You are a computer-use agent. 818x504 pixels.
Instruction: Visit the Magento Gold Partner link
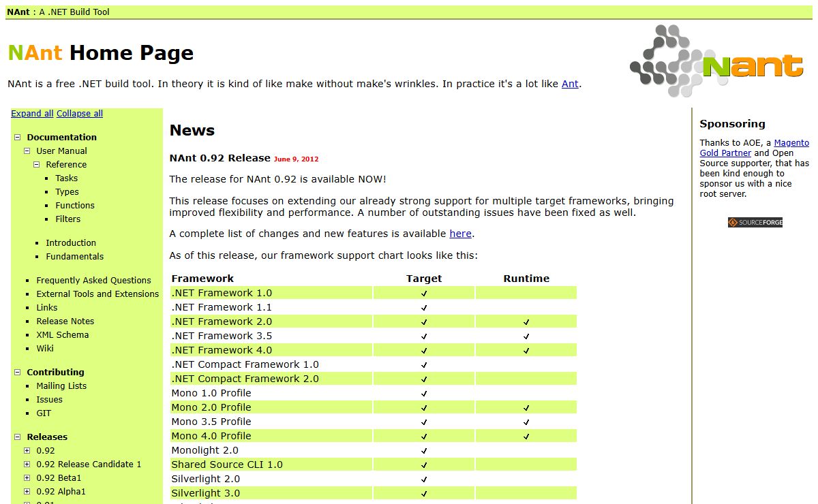click(755, 148)
